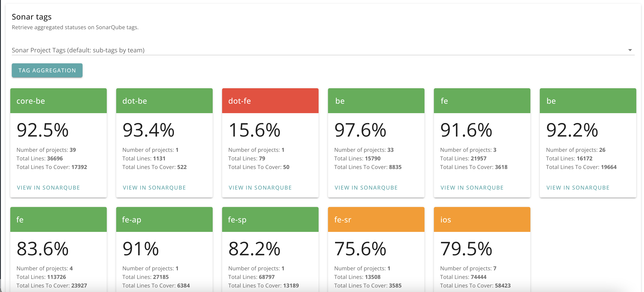This screenshot has width=644, height=292.
Task: Click the 93.4% coverage value
Action: tap(148, 130)
